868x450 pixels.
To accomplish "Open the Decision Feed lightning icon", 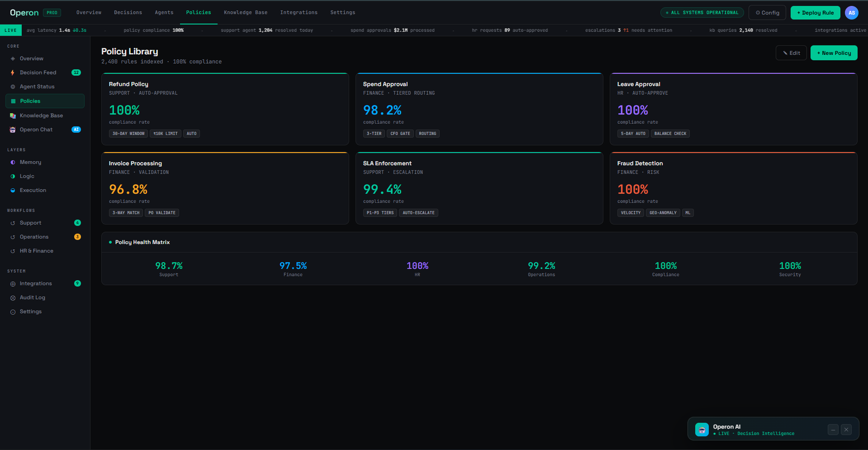I will [x=12, y=73].
